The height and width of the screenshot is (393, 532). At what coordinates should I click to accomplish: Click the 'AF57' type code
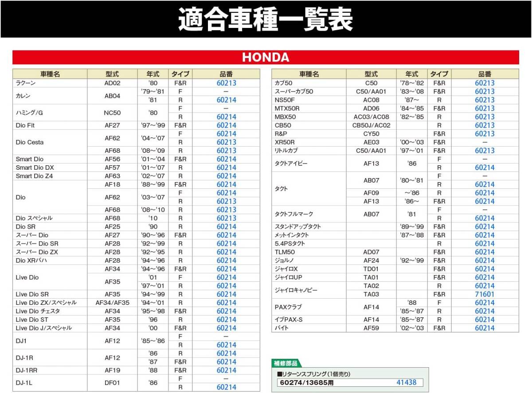pos(112,167)
